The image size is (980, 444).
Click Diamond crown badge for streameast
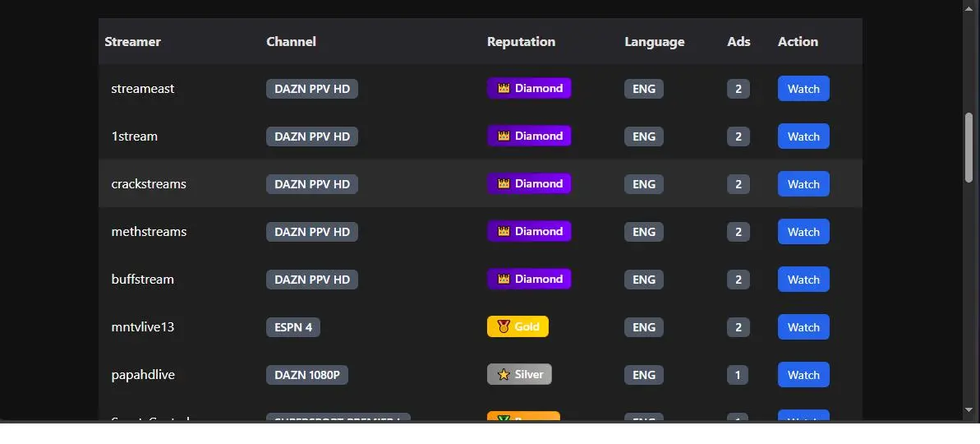coord(529,88)
